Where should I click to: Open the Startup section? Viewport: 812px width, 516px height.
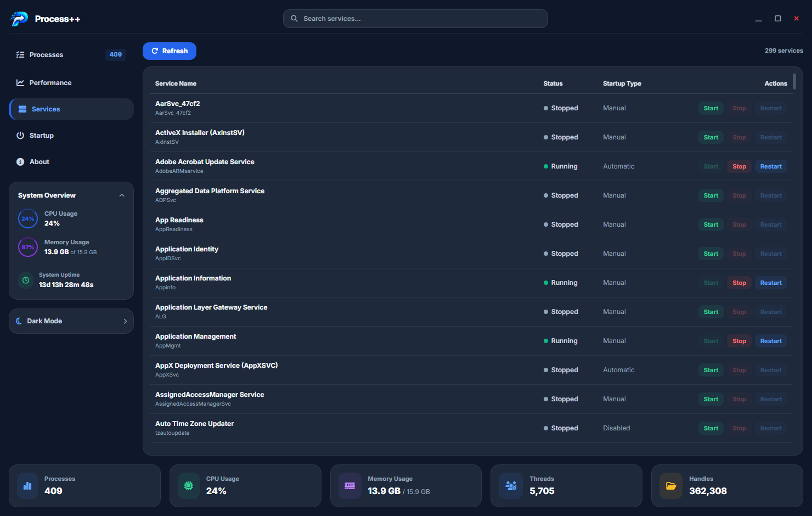(x=71, y=136)
